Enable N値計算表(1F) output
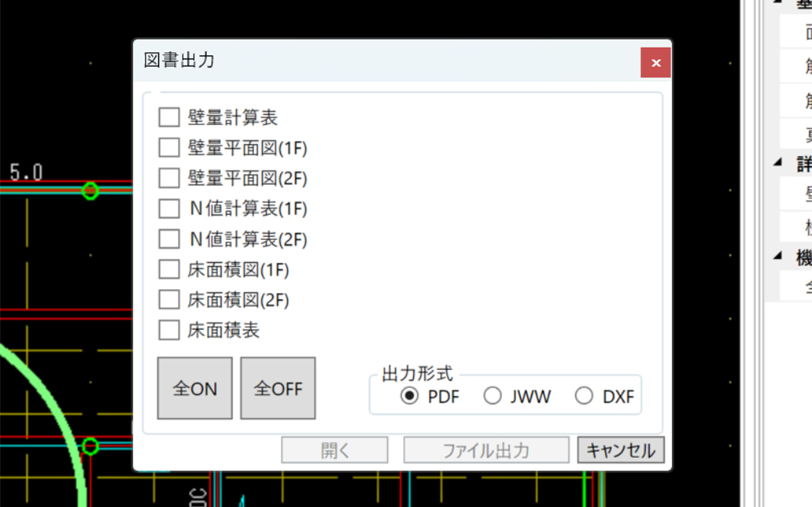 point(168,209)
